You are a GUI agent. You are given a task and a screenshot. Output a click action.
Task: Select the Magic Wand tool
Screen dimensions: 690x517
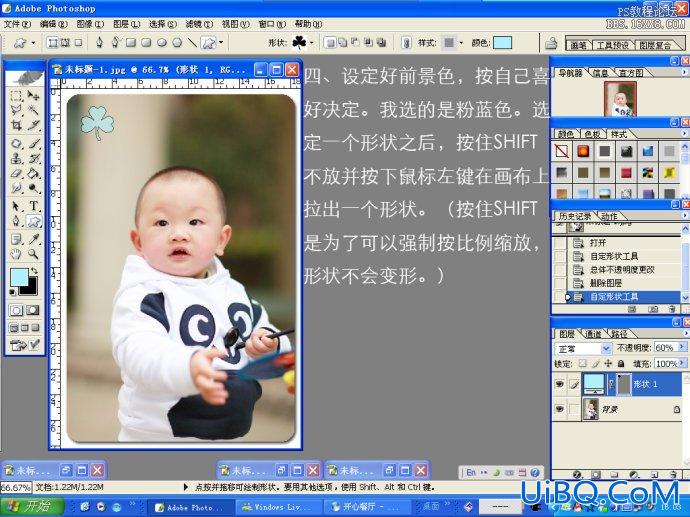[33, 110]
